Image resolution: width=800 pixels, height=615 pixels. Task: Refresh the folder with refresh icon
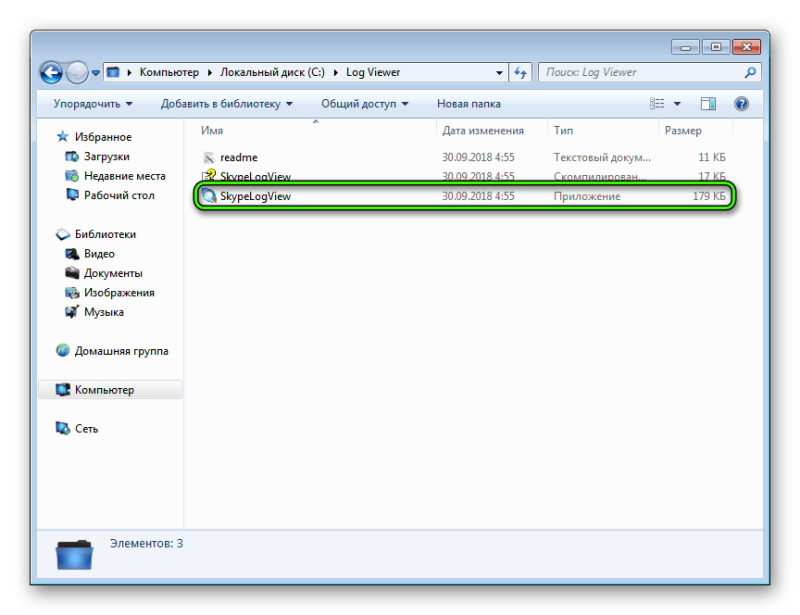[520, 72]
